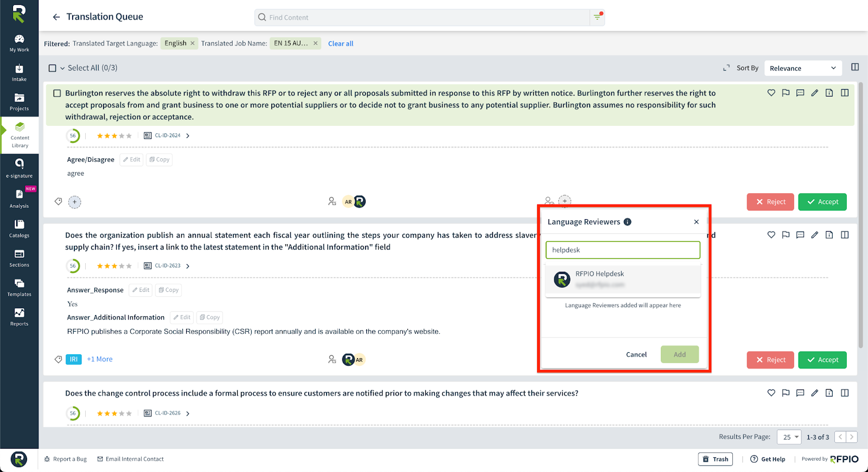Image resolution: width=868 pixels, height=472 pixels.
Task: Remove the EN 15 AU job name filter
Action: 315,43
